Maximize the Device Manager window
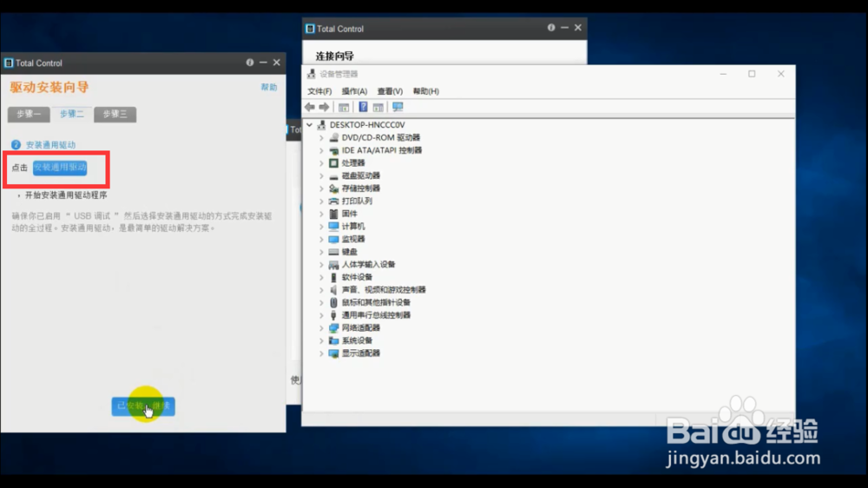Image resolution: width=868 pixels, height=488 pixels. tap(752, 74)
